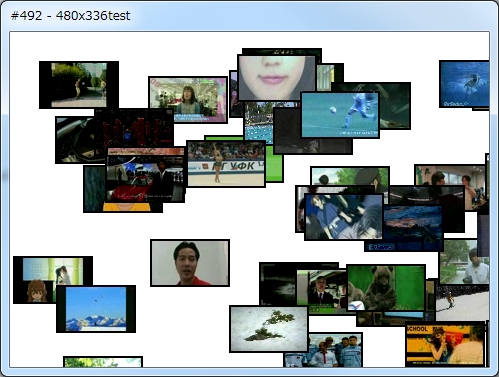The width and height of the screenshot is (499, 377).
Task: Click the rhythmic gymnast thumbnail
Action: 226,163
